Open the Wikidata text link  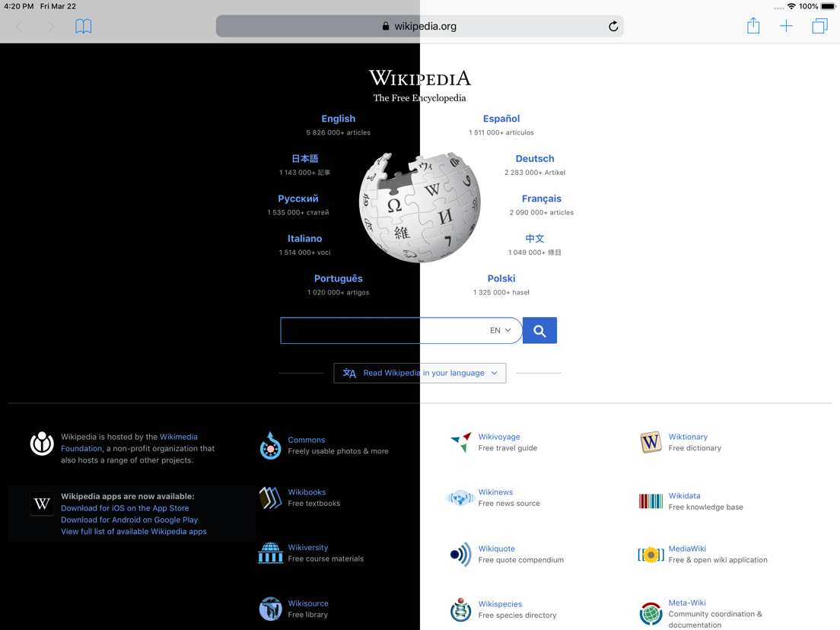[684, 496]
